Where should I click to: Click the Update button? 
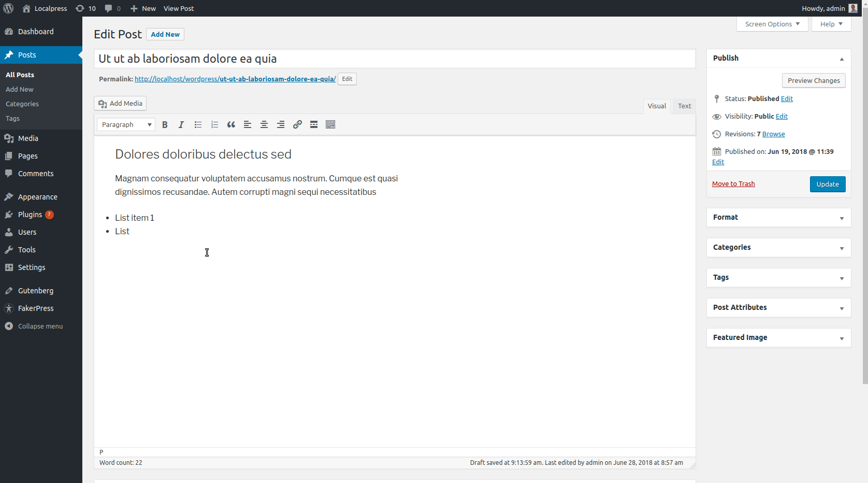click(x=828, y=184)
